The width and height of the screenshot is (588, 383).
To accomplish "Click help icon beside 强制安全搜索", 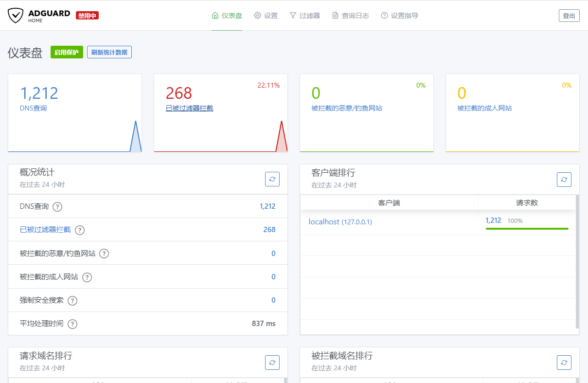I will 72,301.
